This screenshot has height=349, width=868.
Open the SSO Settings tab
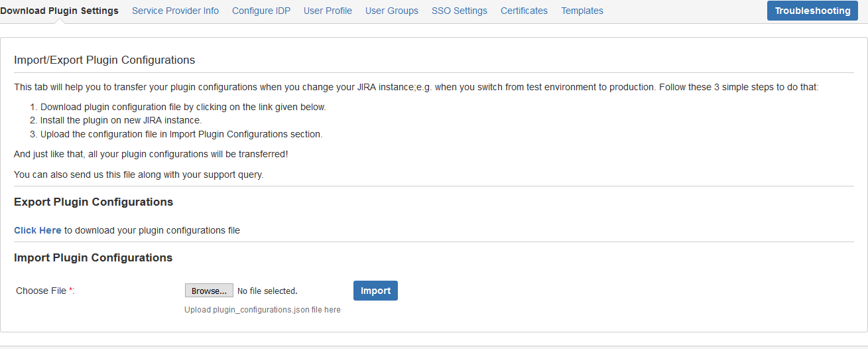click(x=460, y=11)
